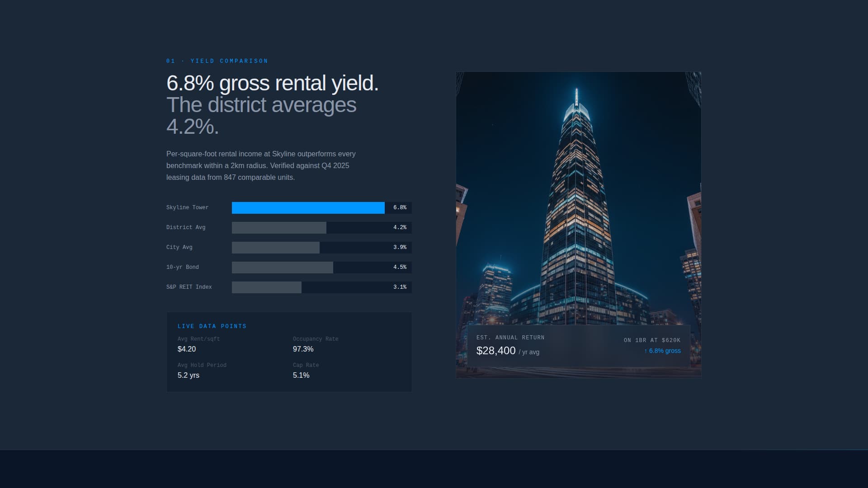Click the Occupancy Rate 97.3% value
This screenshot has height=488, width=868.
[302, 349]
